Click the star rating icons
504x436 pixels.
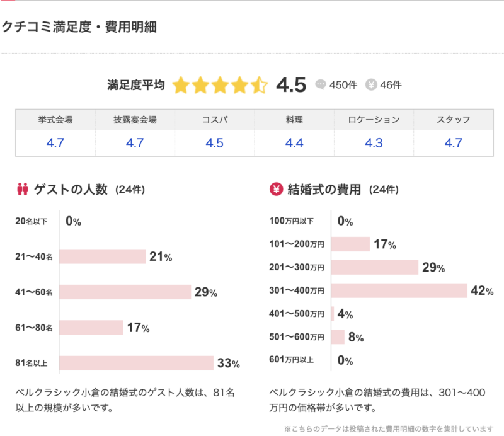tap(220, 85)
